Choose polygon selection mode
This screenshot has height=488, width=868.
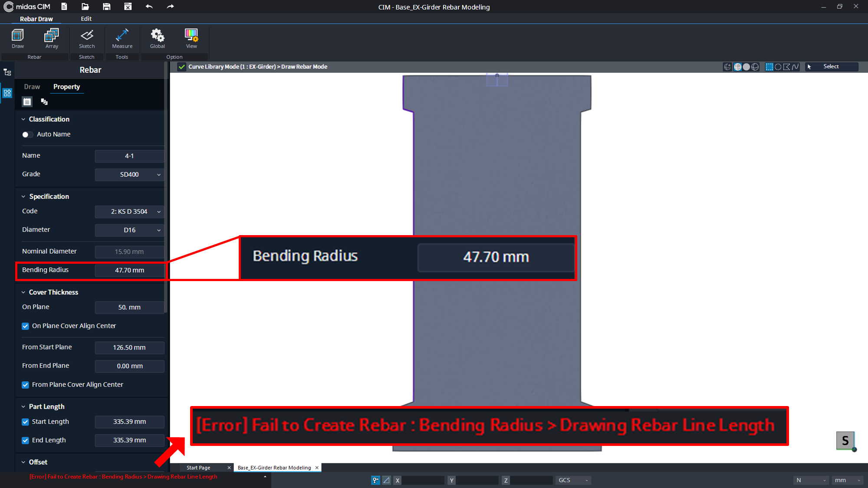(786, 67)
